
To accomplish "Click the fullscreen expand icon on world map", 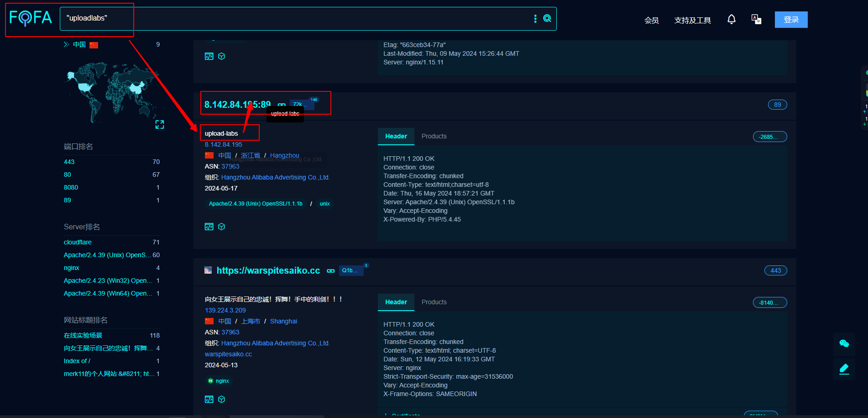I will pyautogui.click(x=160, y=124).
